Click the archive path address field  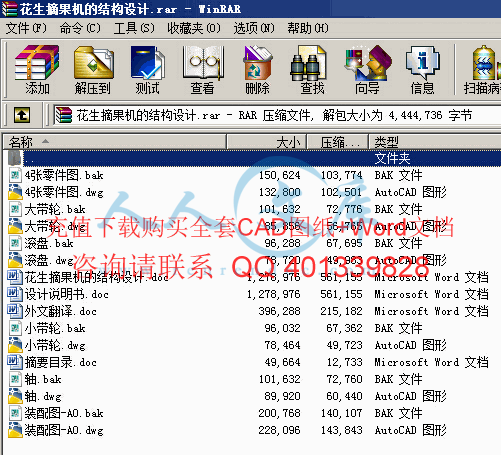point(277,115)
